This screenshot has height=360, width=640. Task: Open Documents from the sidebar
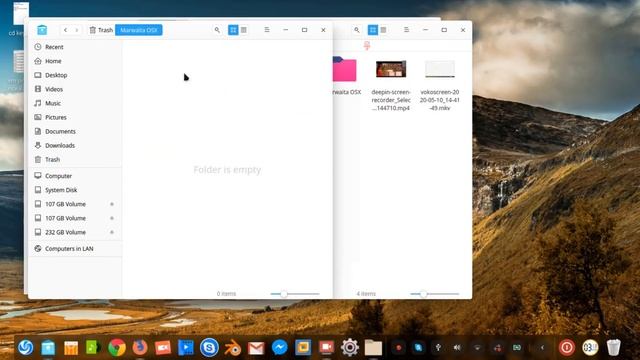[x=75, y=131]
